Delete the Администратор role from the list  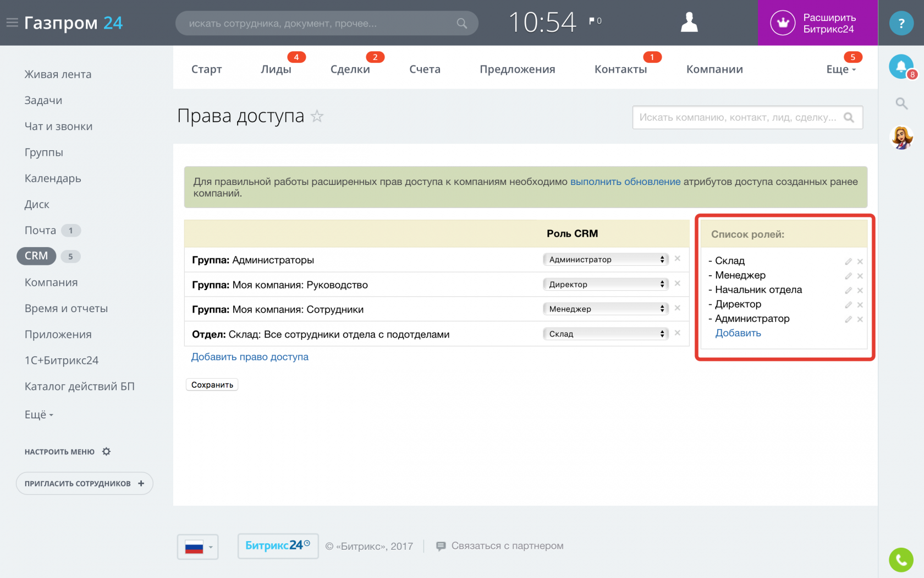pos(860,319)
